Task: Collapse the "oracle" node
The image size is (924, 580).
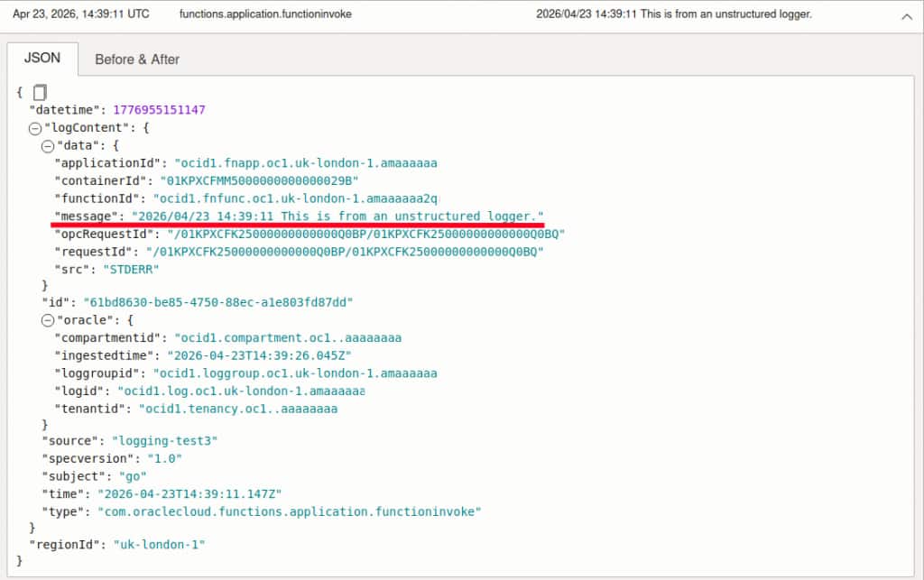Action: tap(48, 320)
